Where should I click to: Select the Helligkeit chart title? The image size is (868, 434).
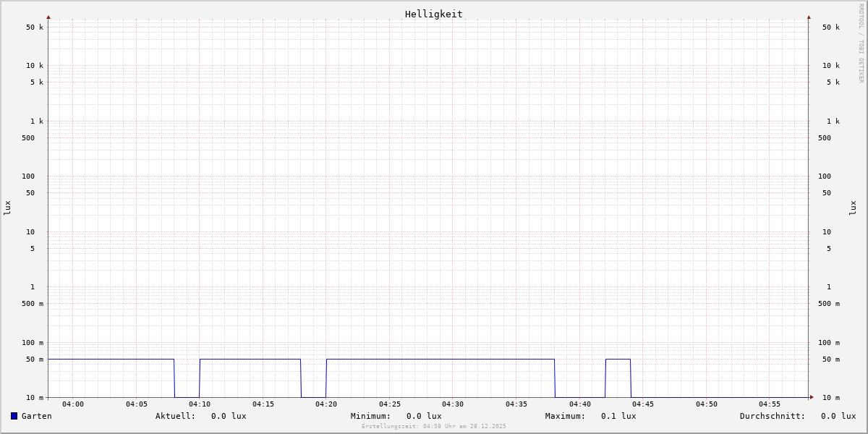coord(433,14)
